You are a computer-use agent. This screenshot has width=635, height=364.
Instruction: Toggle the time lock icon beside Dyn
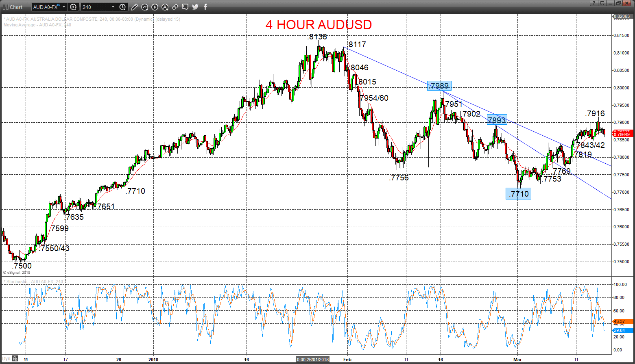point(15,358)
